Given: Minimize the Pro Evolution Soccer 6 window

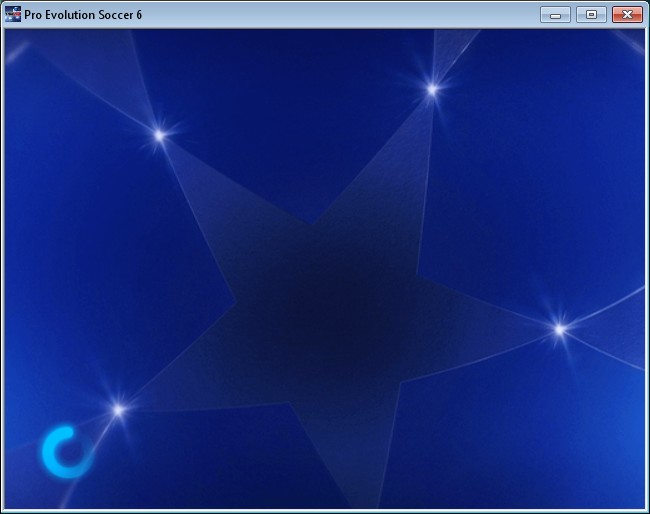Looking at the screenshot, I should (x=555, y=15).
